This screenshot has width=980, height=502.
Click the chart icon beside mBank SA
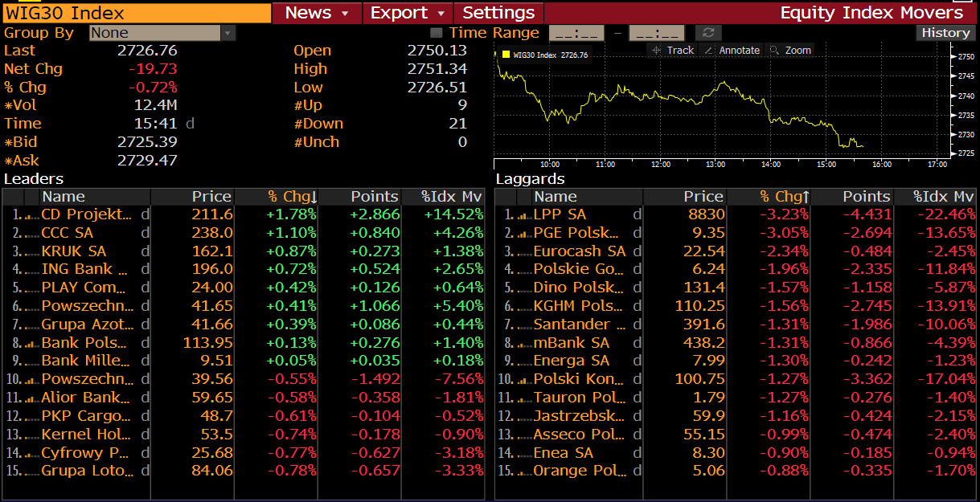(524, 343)
